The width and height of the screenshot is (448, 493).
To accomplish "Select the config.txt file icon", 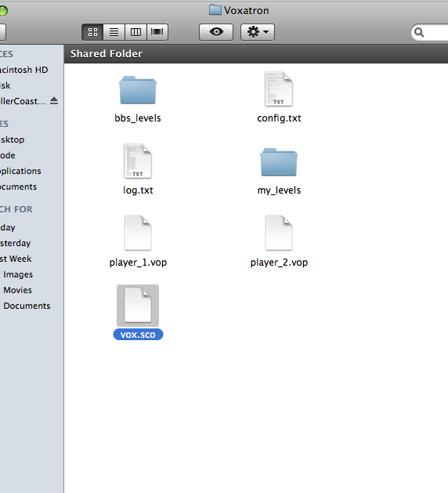I will click(279, 89).
